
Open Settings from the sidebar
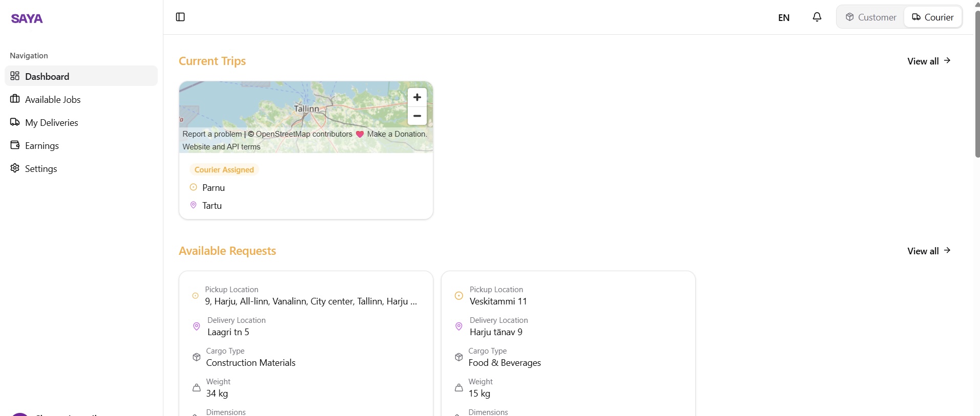81,168
